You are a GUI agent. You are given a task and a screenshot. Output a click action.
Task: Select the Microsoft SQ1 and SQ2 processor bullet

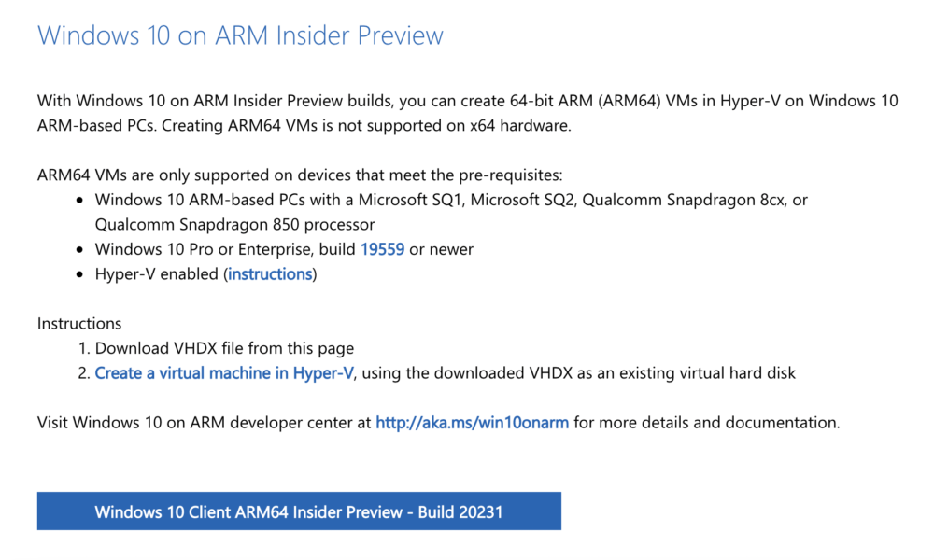click(451, 212)
